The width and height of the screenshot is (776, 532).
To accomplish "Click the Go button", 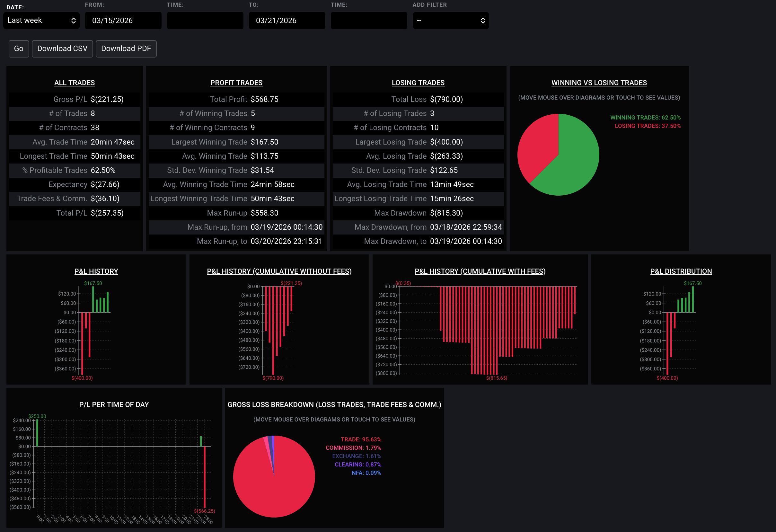I will [x=19, y=49].
